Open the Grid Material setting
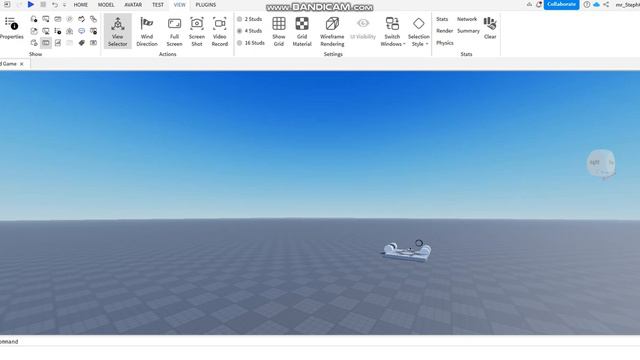 point(302,31)
